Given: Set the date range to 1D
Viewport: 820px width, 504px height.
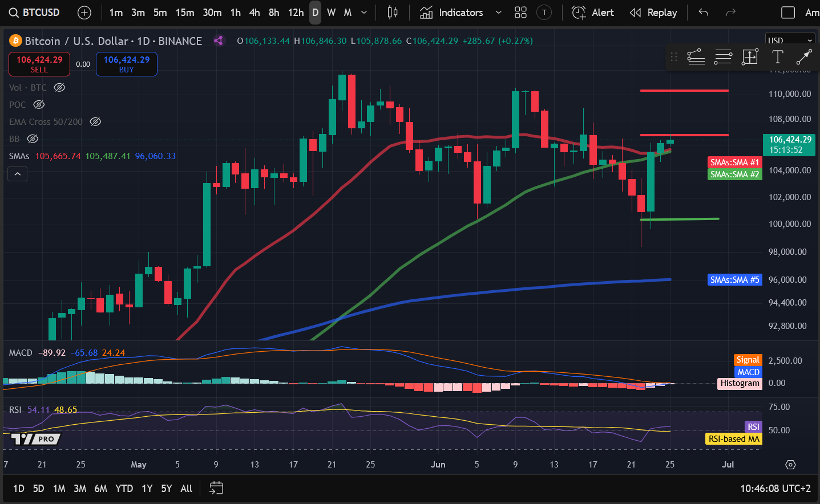Looking at the screenshot, I should tap(19, 489).
